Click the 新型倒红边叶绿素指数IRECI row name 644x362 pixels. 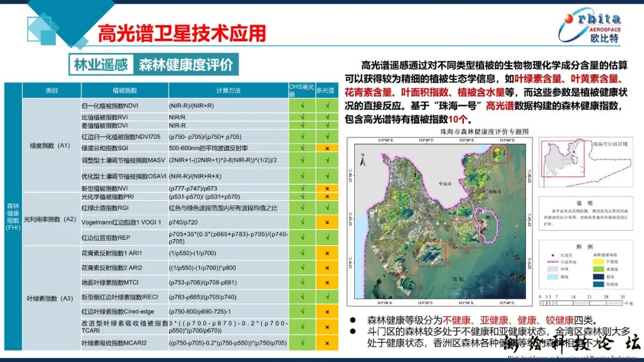(119, 297)
